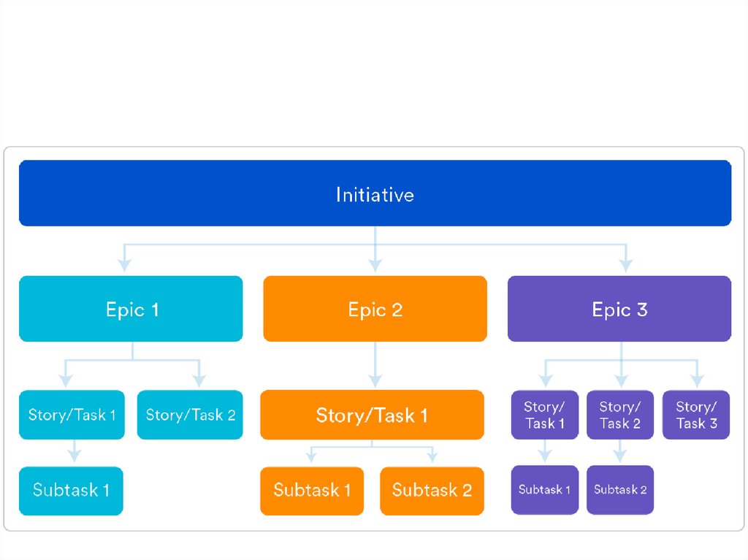
Task: Click the purple Subtask 1 box
Action: click(x=545, y=490)
